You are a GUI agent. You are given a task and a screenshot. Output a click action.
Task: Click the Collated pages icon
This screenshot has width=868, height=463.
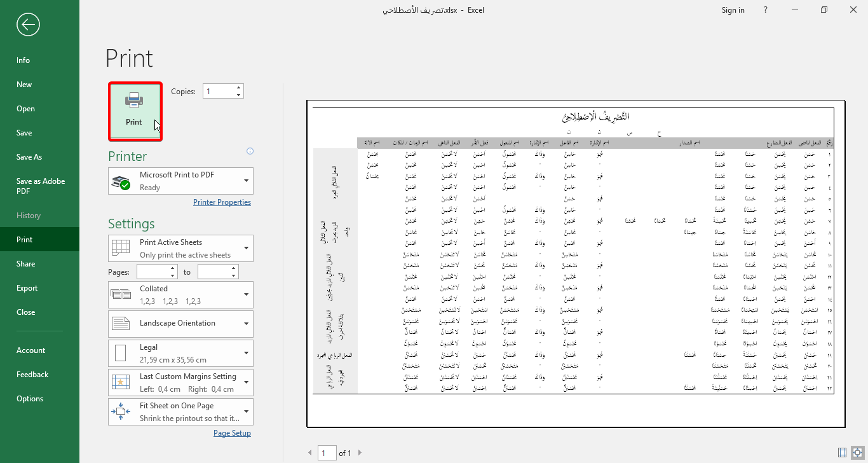pyautogui.click(x=121, y=294)
